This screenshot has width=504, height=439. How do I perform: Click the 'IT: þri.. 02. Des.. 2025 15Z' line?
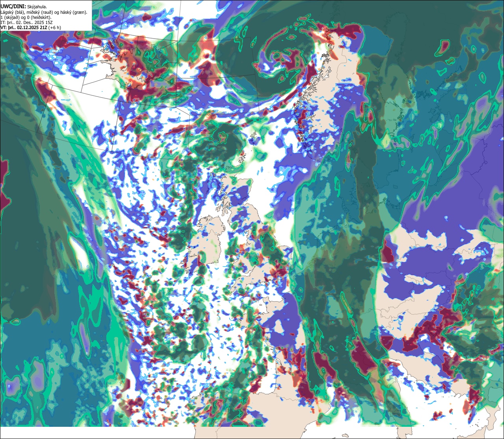pos(26,22)
